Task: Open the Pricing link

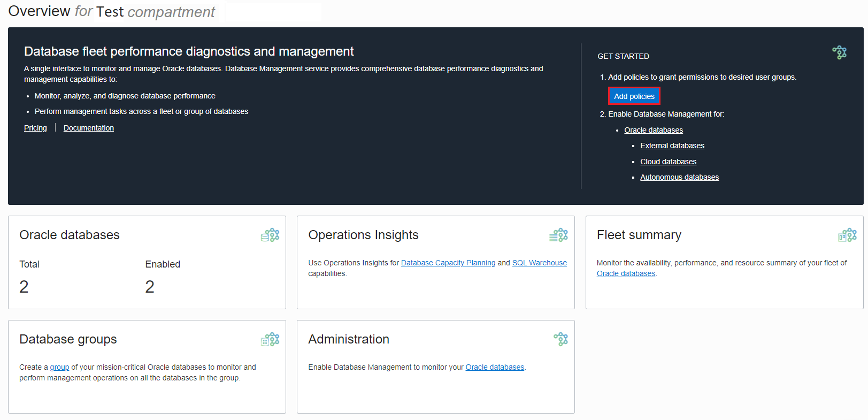Action: [35, 128]
